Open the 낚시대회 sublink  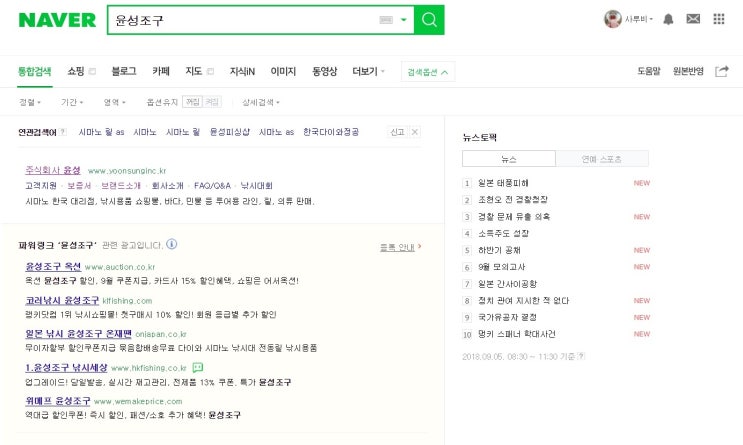pos(256,186)
